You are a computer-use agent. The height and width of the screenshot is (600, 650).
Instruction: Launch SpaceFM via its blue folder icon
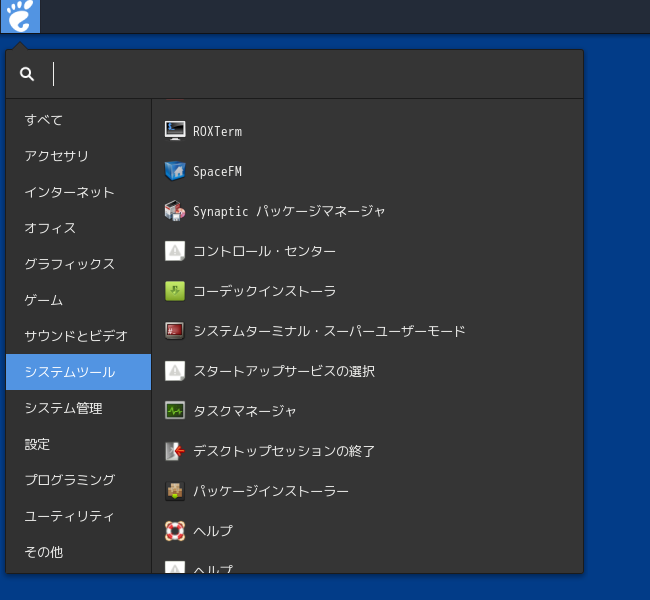click(x=175, y=171)
